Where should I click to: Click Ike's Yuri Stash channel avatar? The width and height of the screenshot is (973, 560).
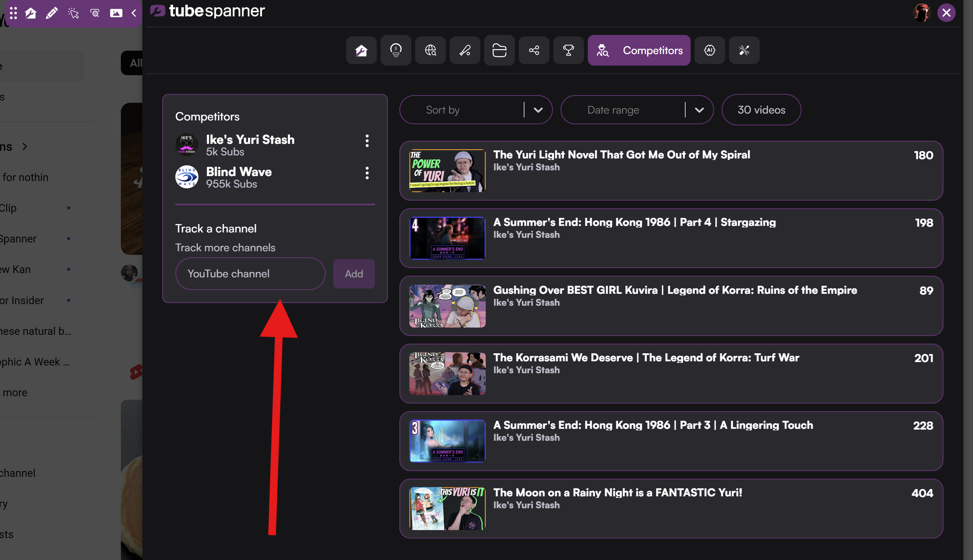[186, 145]
